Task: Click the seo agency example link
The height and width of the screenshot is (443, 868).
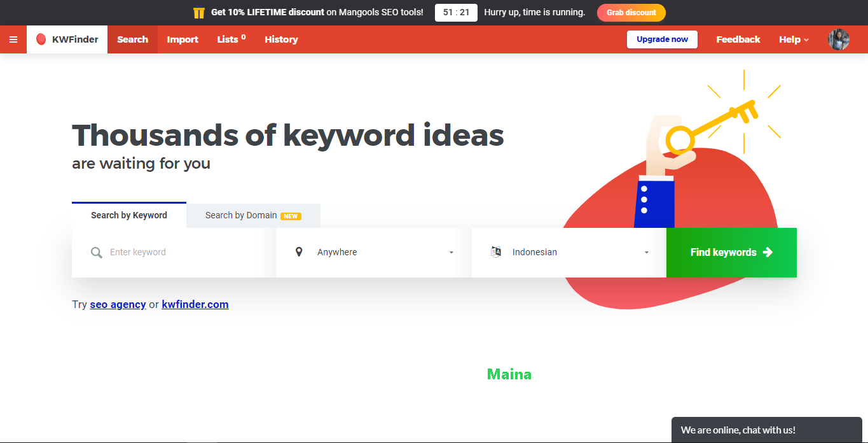Action: pos(118,304)
